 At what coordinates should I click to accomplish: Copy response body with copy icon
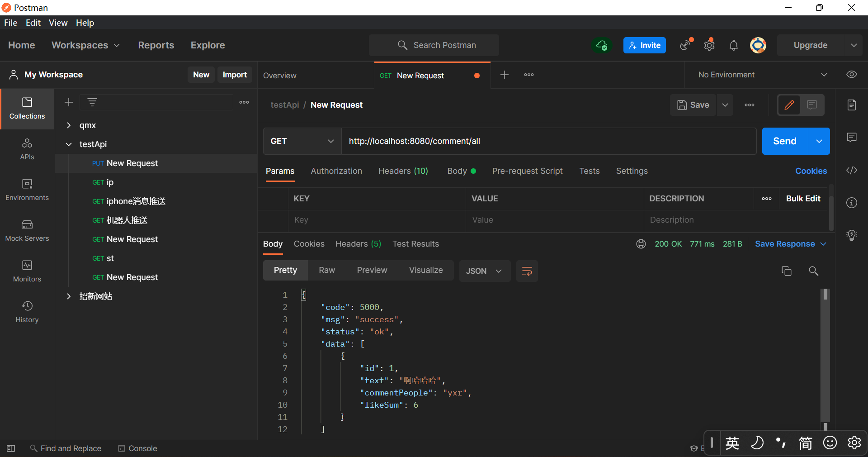point(787,271)
